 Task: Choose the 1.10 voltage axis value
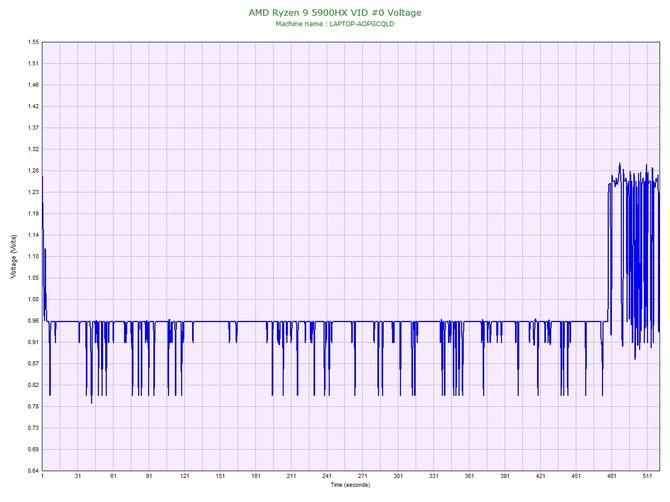click(33, 257)
